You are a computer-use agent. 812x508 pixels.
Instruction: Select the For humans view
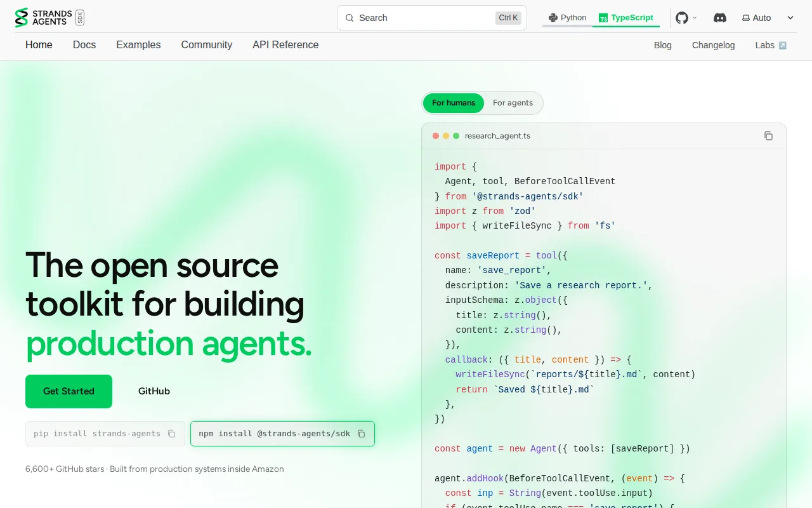point(454,103)
